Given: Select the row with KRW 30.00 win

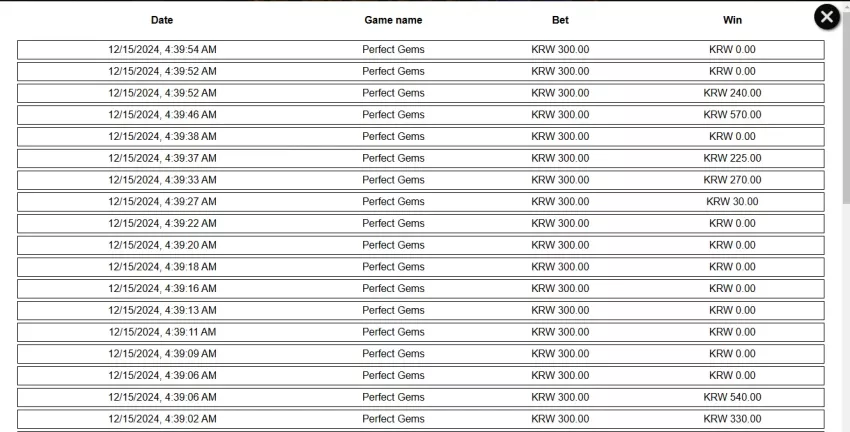Looking at the screenshot, I should tap(421, 202).
